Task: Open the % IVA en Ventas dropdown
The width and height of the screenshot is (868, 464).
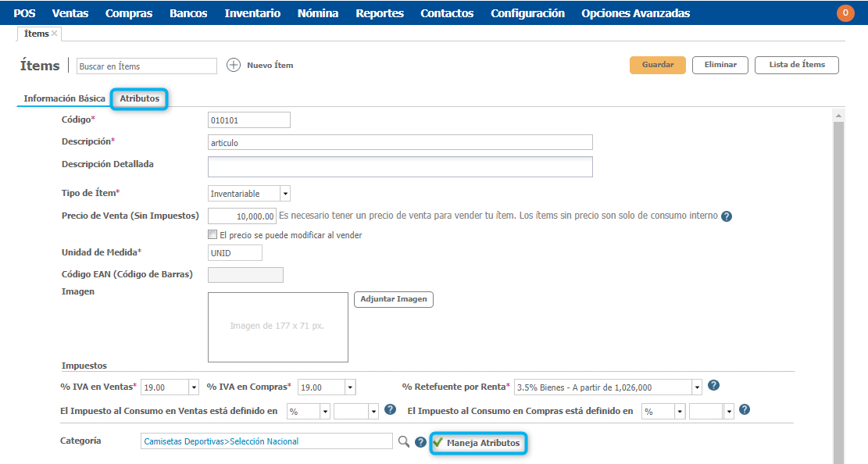Action: [194, 387]
